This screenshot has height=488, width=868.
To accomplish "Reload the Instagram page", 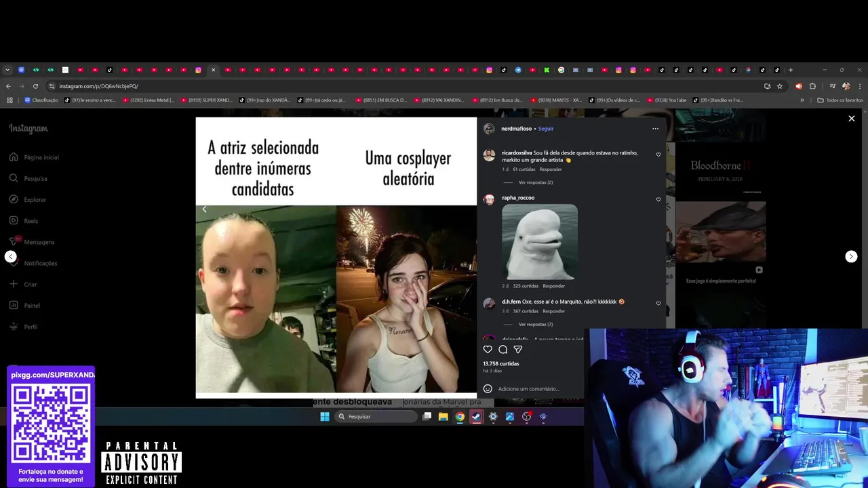I will [x=35, y=86].
